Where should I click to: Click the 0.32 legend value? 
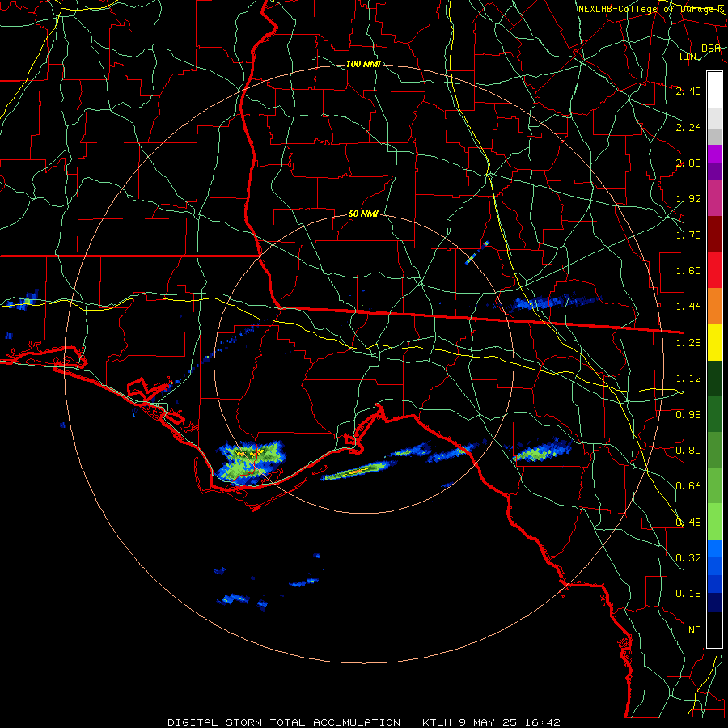coord(688,558)
